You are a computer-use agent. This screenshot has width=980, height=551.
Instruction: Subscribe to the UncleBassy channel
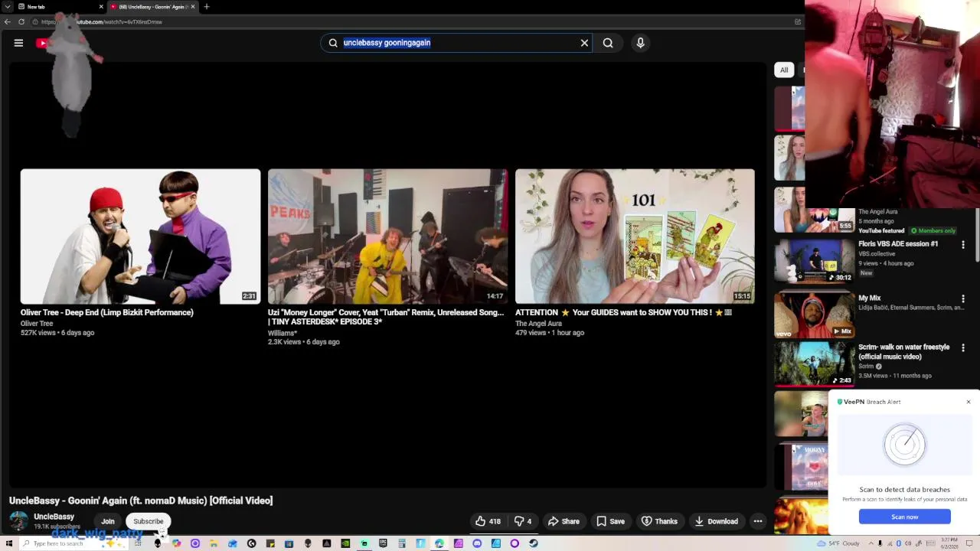pos(149,521)
